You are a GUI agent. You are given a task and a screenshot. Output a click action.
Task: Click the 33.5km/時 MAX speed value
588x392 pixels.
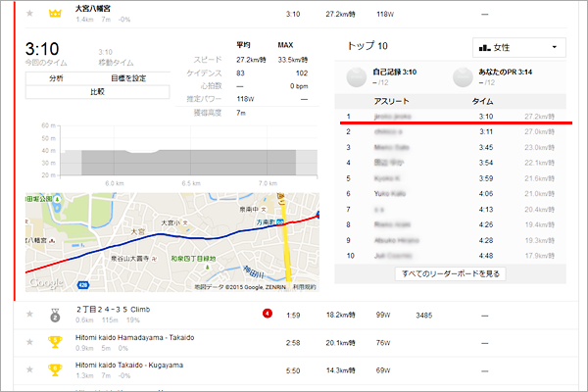pyautogui.click(x=292, y=60)
